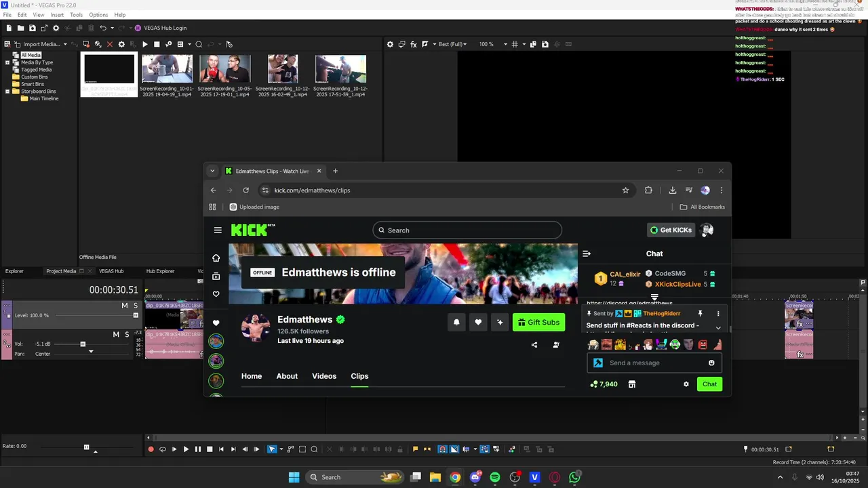Click the Undo arrow in VEGAS toolbar
The width and height of the screenshot is (868, 488).
pos(103,28)
